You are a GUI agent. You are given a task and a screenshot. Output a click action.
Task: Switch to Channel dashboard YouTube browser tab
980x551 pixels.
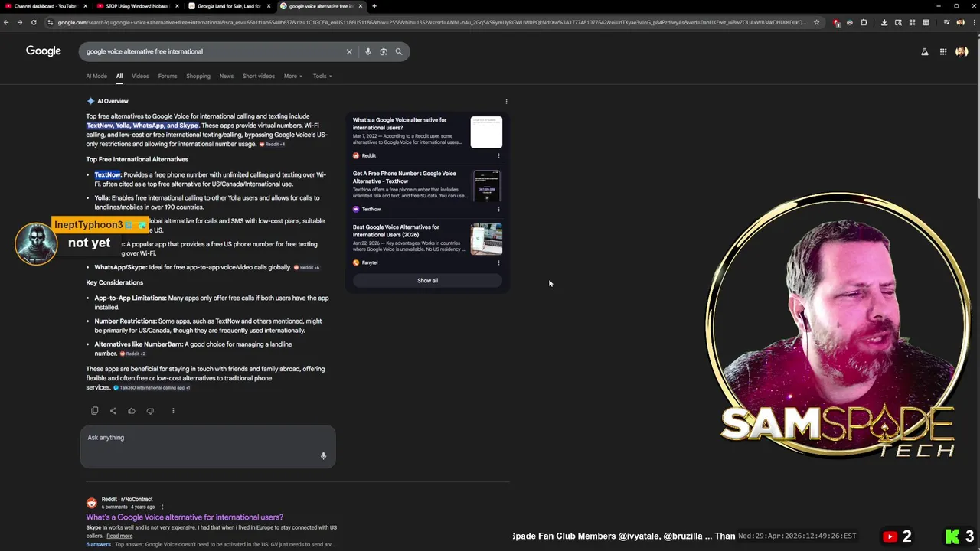click(44, 6)
